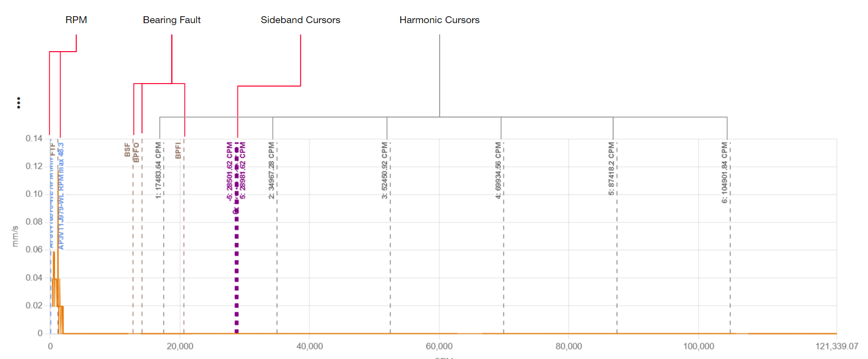Click the thick purple sideband center cursor
The image size is (868, 359).
pos(237,270)
